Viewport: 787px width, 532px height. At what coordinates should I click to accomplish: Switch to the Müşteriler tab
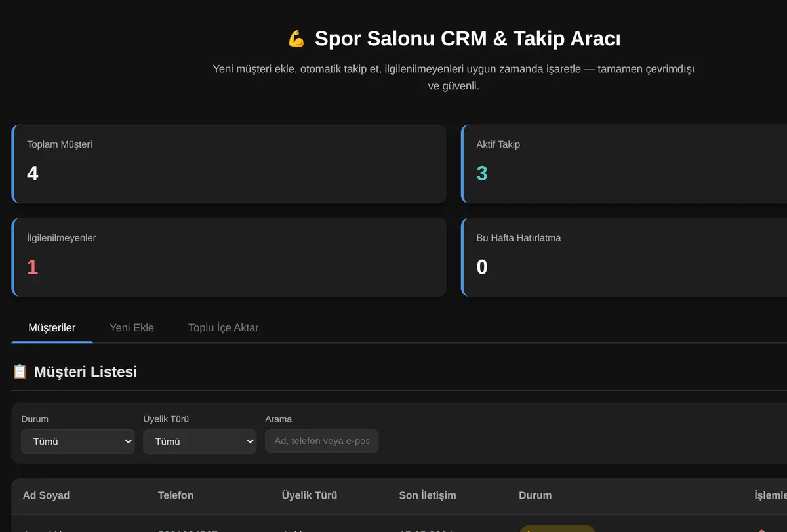52,328
